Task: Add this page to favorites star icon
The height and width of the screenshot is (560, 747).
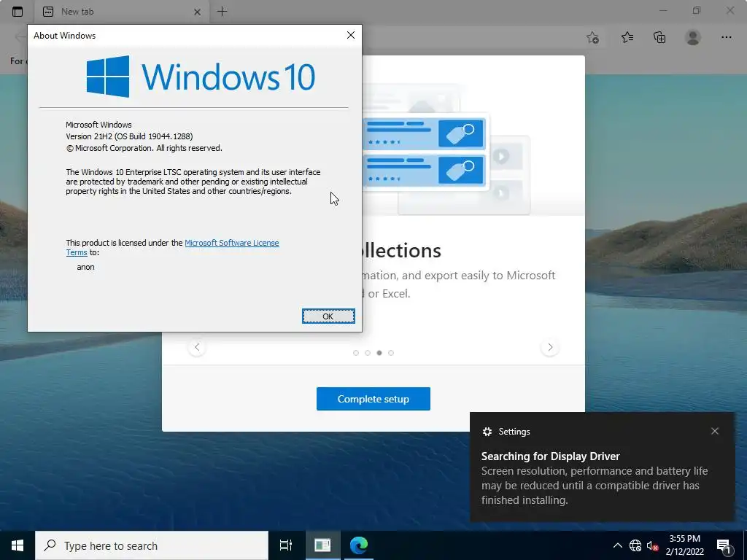Action: coord(592,37)
